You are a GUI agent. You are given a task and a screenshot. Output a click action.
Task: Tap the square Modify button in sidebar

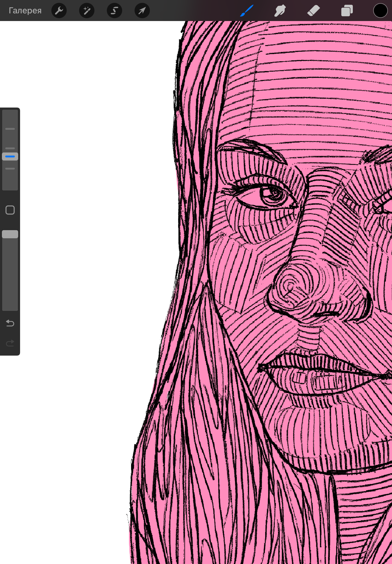click(x=10, y=210)
